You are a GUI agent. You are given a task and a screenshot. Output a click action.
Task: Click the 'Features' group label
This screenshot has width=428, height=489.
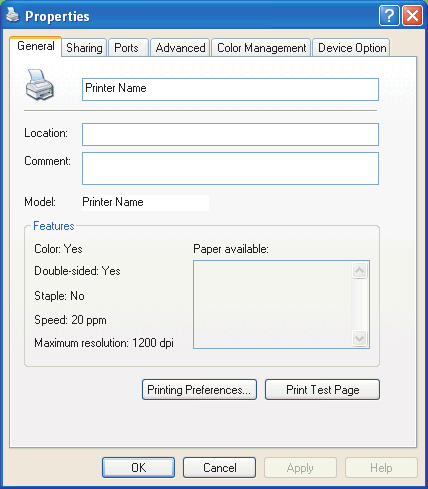pos(54,226)
